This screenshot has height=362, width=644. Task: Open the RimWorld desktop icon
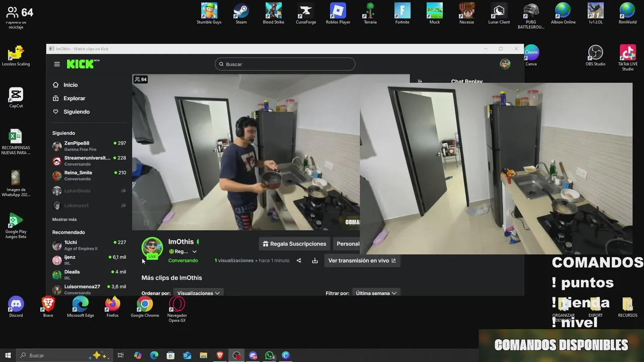click(627, 14)
